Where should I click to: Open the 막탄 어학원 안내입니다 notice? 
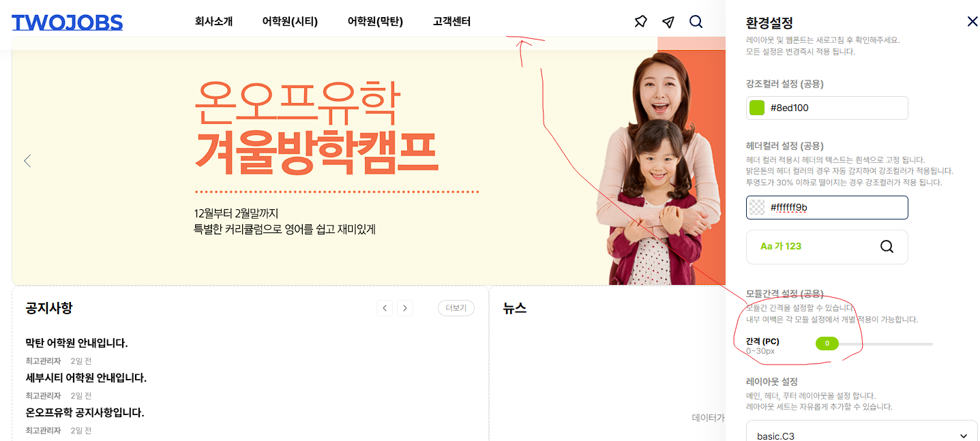tap(76, 343)
